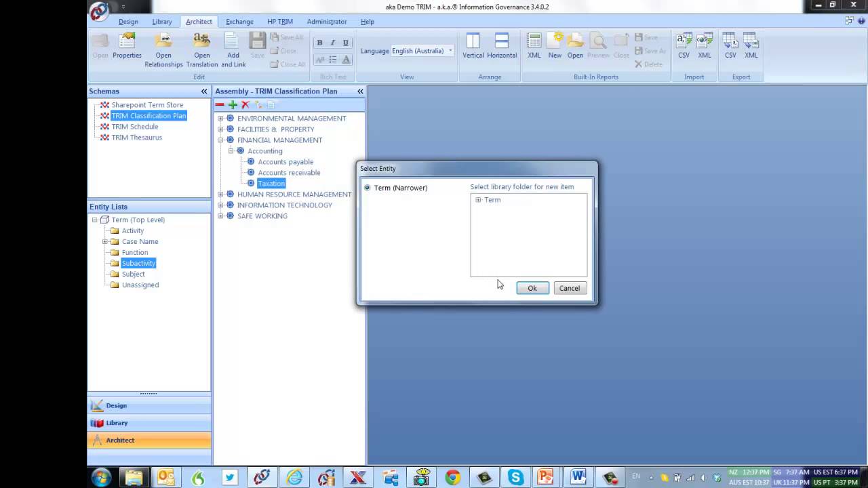Collapse Term (Top Level) entity list
This screenshot has width=868, height=488.
pos(95,220)
